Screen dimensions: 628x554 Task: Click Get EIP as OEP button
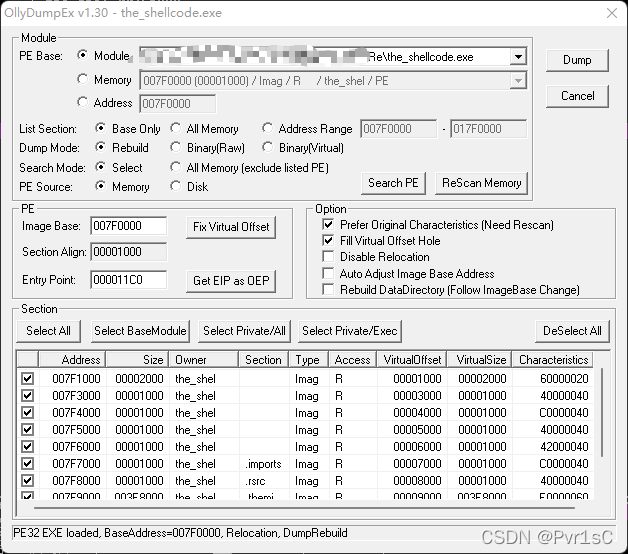coord(231,281)
